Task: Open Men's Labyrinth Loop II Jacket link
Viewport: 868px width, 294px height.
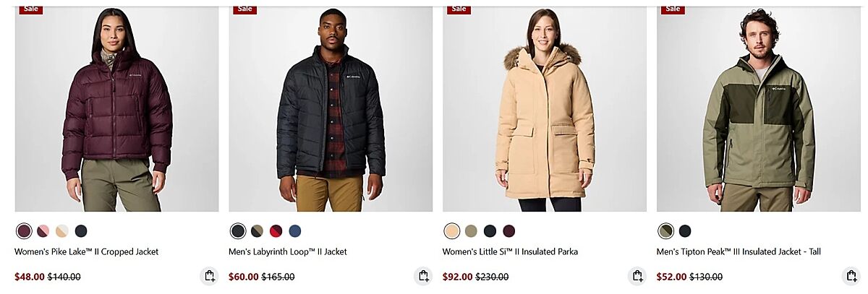Action: coord(288,252)
